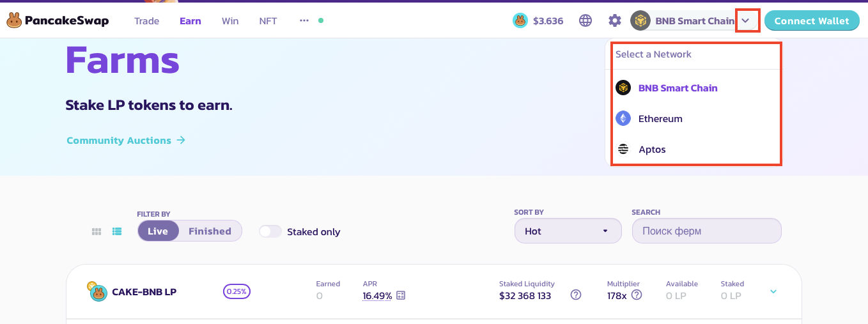Follow the Community Auctions link
The height and width of the screenshot is (324, 868).
point(125,141)
